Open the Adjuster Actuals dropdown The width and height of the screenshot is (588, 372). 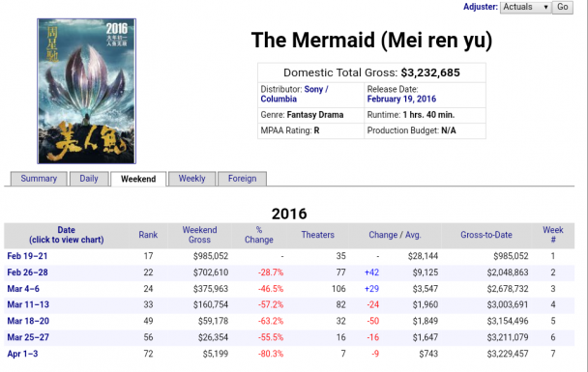[525, 7]
